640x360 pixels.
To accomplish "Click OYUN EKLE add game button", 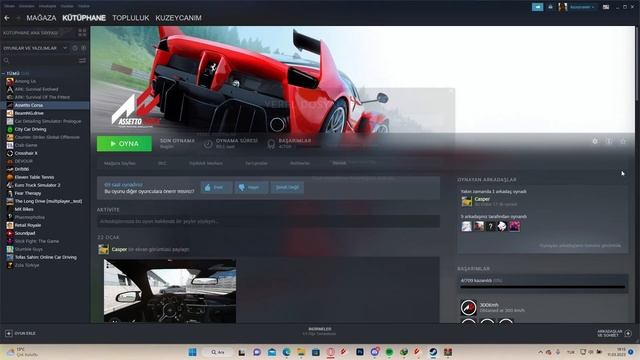I will (20, 333).
